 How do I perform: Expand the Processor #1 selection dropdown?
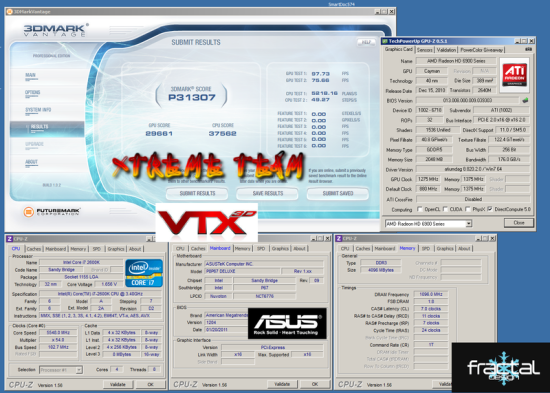[61, 370]
